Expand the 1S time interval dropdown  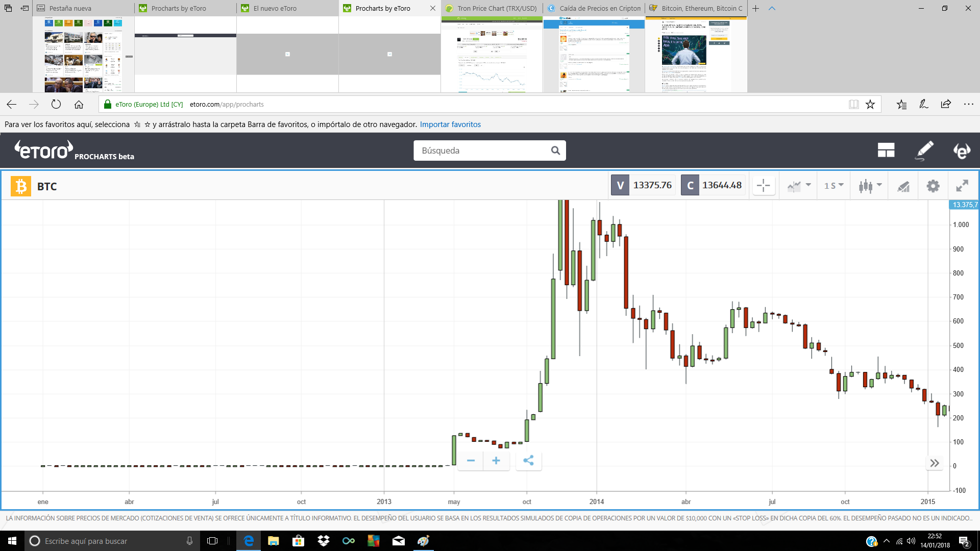(x=834, y=186)
